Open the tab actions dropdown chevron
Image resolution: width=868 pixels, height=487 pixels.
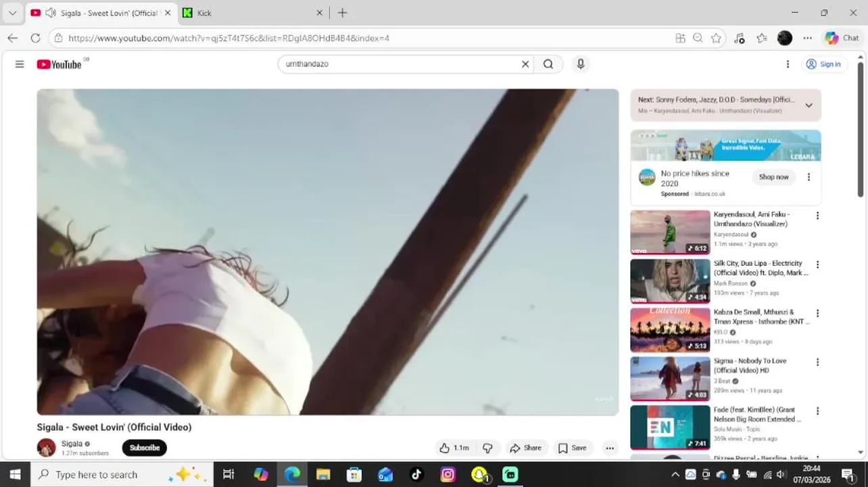pyautogui.click(x=12, y=13)
